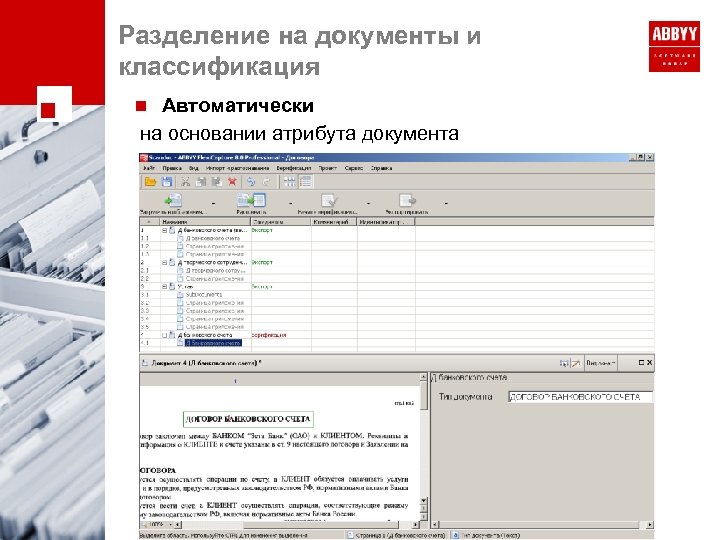720x540 pixels.
Task: Click the recognize documents button
Action: [251, 204]
